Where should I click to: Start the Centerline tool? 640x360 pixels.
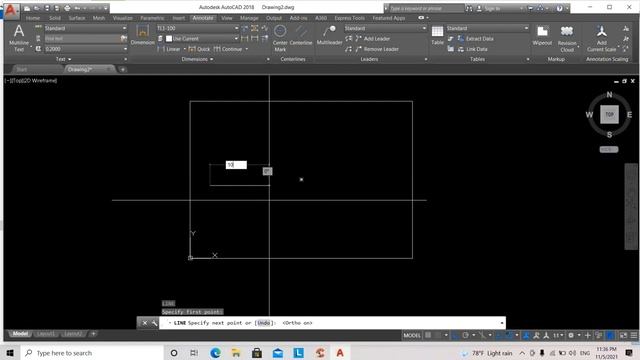[301, 35]
